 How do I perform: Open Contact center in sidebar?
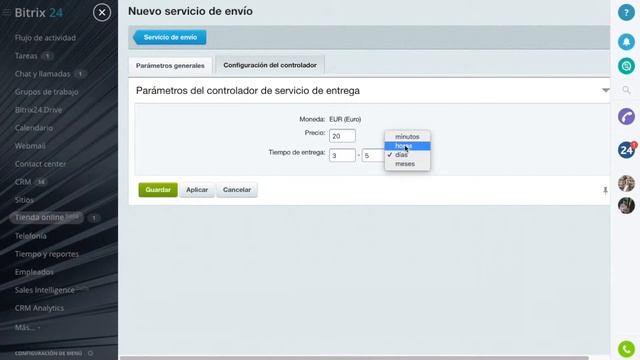tap(40, 164)
